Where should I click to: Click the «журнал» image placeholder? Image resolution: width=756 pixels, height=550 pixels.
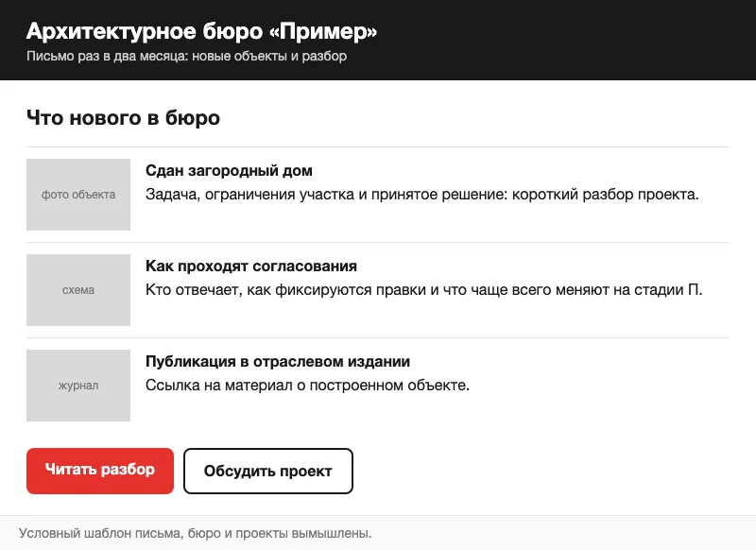[x=78, y=386]
